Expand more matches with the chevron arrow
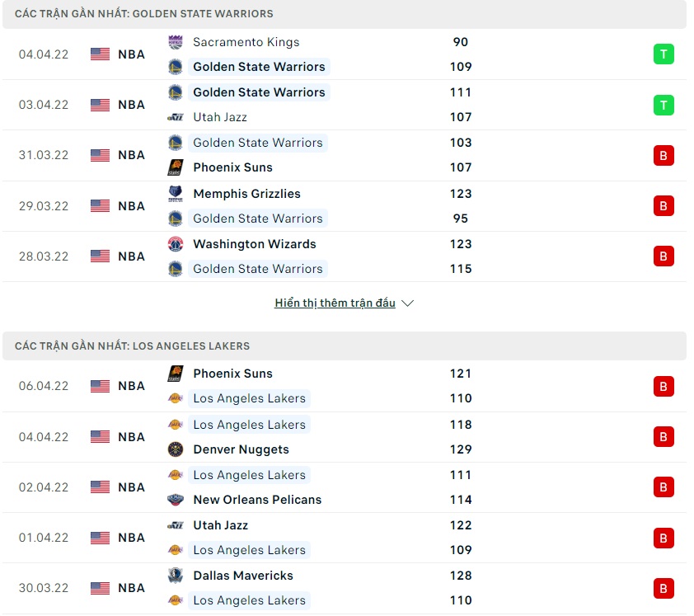 [x=407, y=303]
